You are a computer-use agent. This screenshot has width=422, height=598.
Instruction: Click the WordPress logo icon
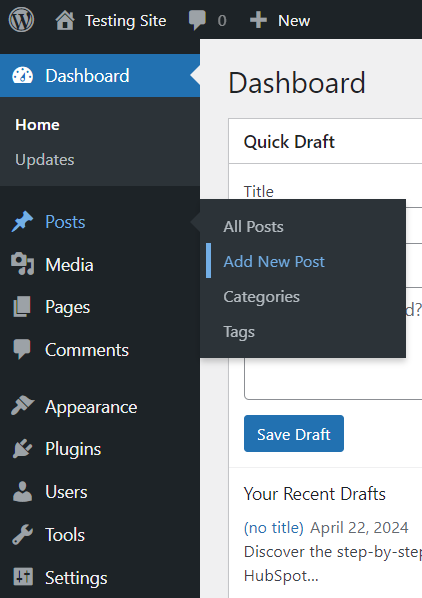coord(21,20)
